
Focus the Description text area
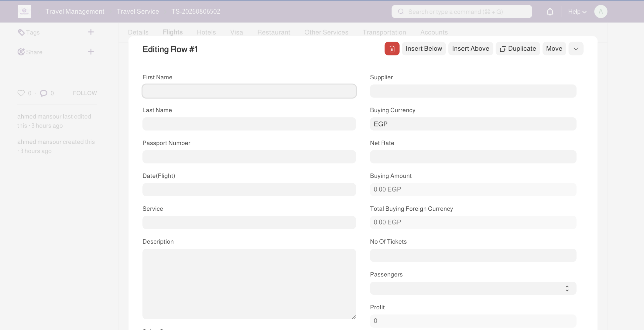(x=249, y=284)
